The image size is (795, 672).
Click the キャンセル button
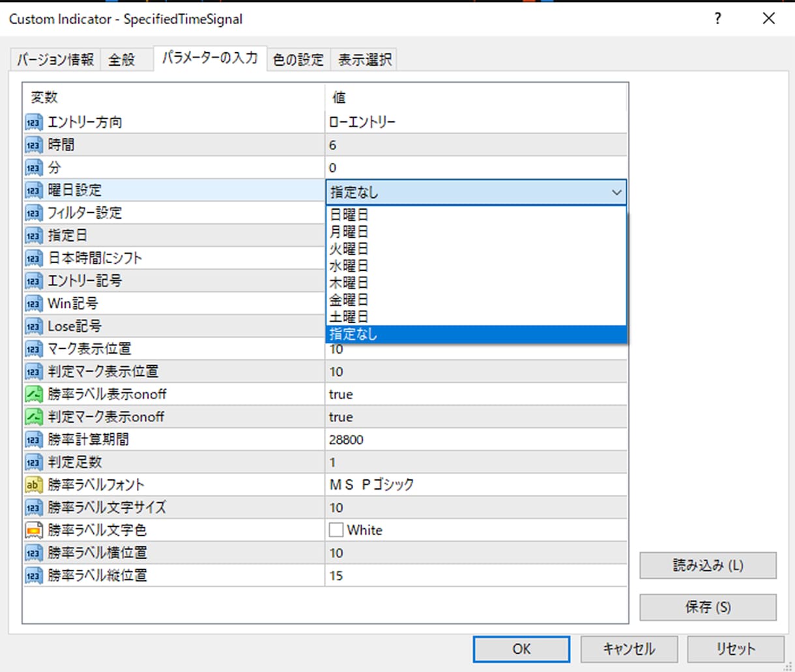coord(629,649)
